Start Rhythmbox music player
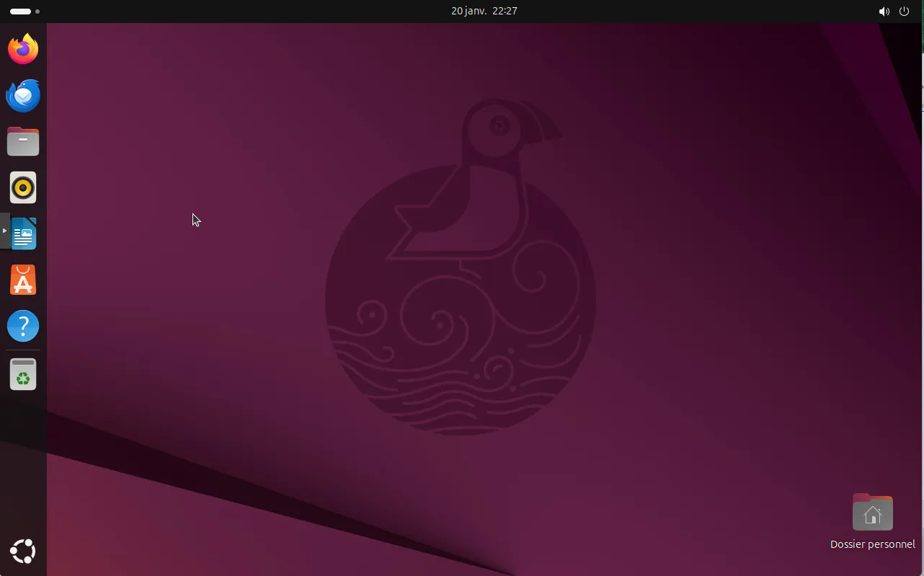Image resolution: width=924 pixels, height=576 pixels. [x=23, y=188]
